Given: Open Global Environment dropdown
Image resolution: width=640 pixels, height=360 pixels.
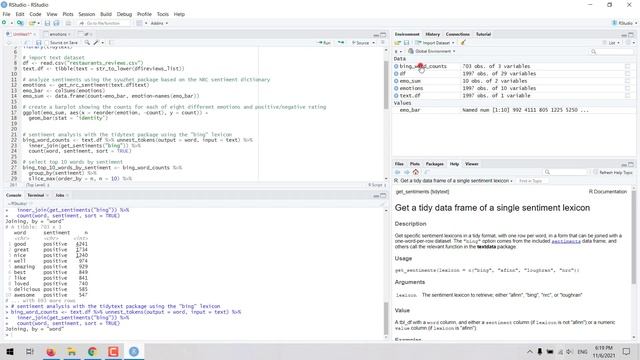Looking at the screenshot, I should tap(432, 51).
